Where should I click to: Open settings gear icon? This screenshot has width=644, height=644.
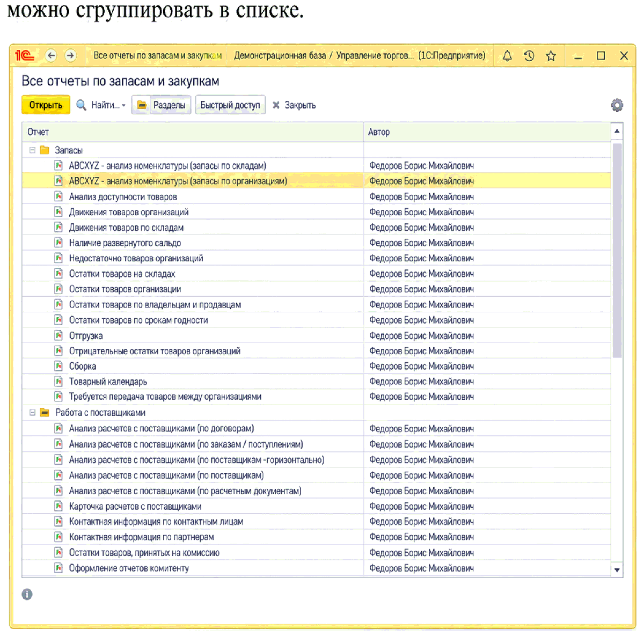[617, 105]
